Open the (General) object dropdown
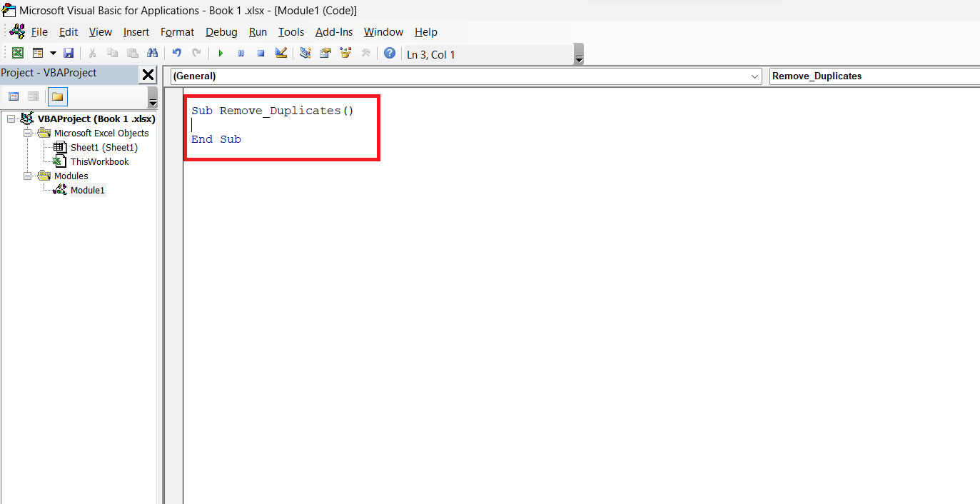Screen dimensions: 980x504 pyautogui.click(x=755, y=76)
